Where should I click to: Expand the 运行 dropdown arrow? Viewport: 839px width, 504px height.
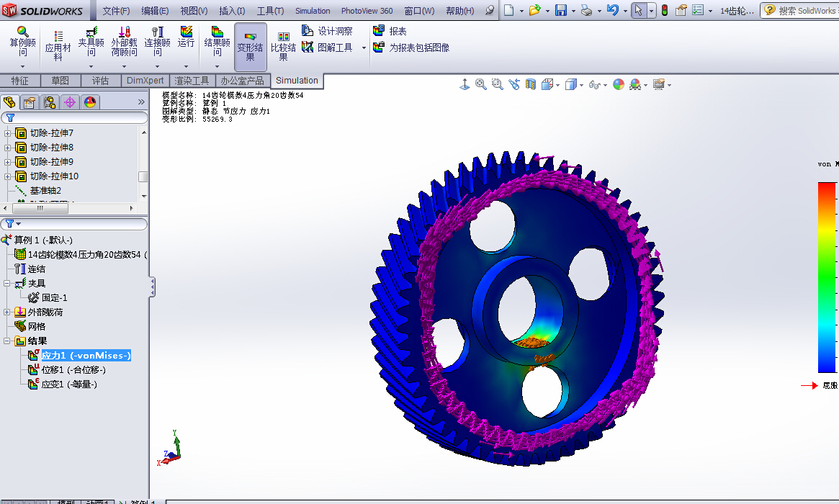(x=187, y=66)
